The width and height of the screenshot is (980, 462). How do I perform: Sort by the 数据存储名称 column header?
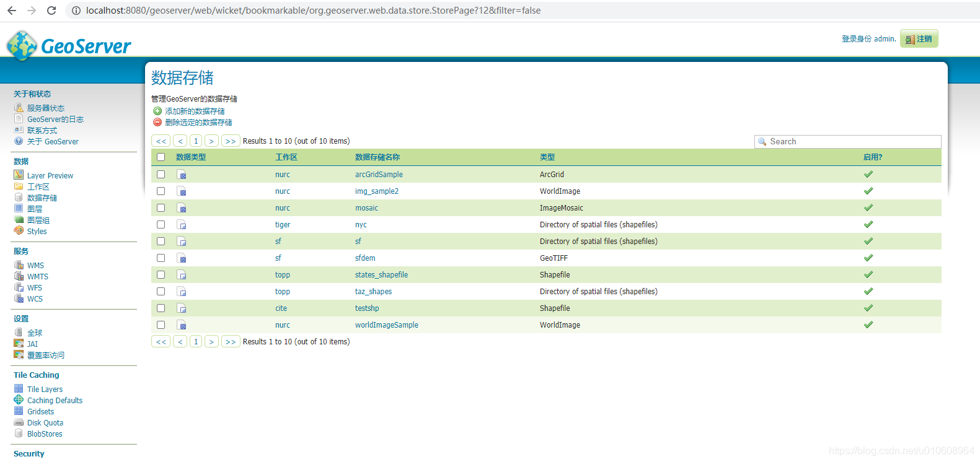click(377, 157)
